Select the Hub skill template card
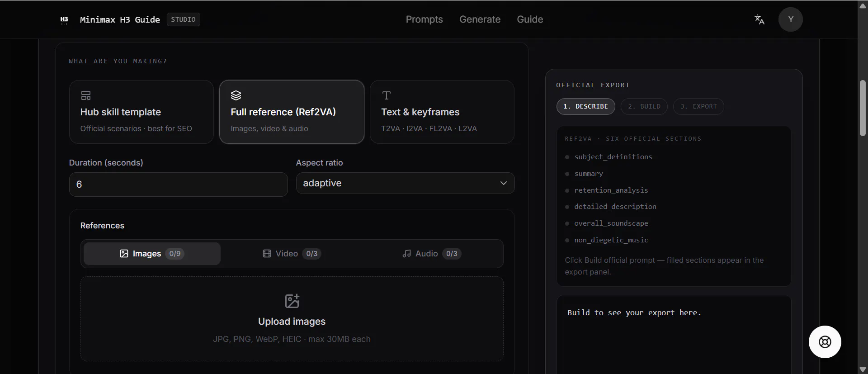Screen dimensions: 868x374 point(141,112)
